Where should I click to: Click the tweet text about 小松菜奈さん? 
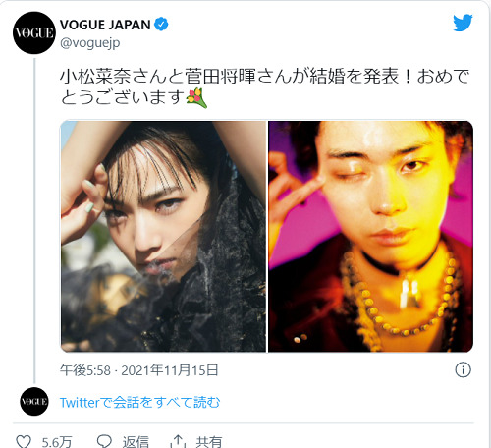[x=264, y=86]
